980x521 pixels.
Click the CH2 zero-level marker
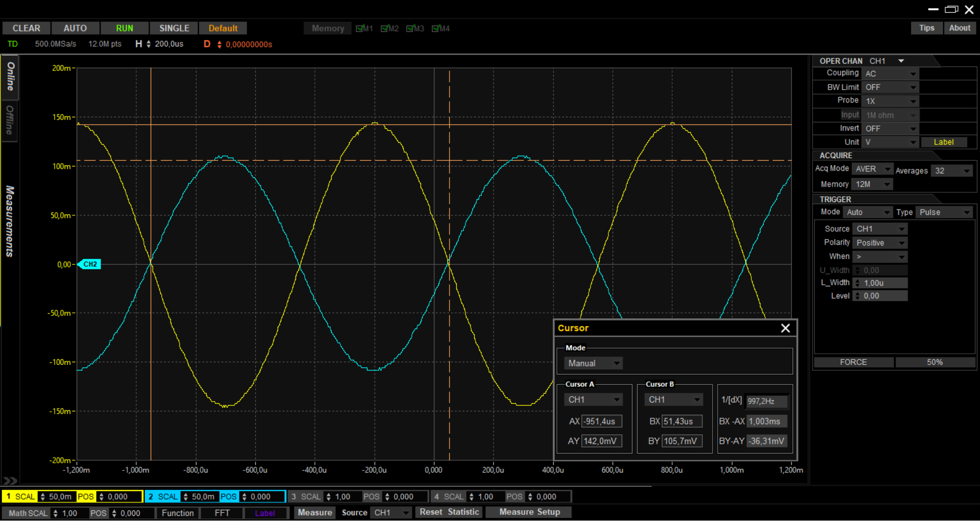point(89,264)
